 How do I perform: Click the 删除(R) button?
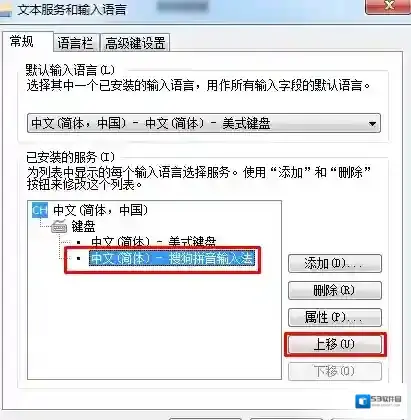[x=335, y=290]
